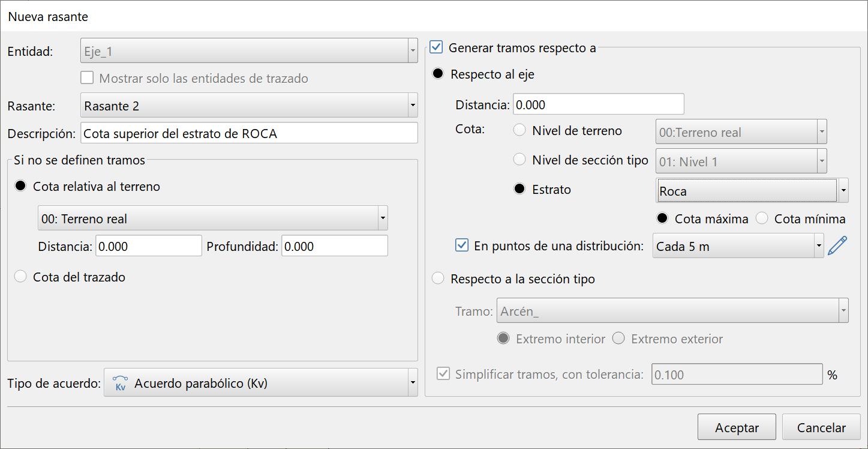The height and width of the screenshot is (449, 868).
Task: Switch to "Cota mínima" option
Action: 762,219
